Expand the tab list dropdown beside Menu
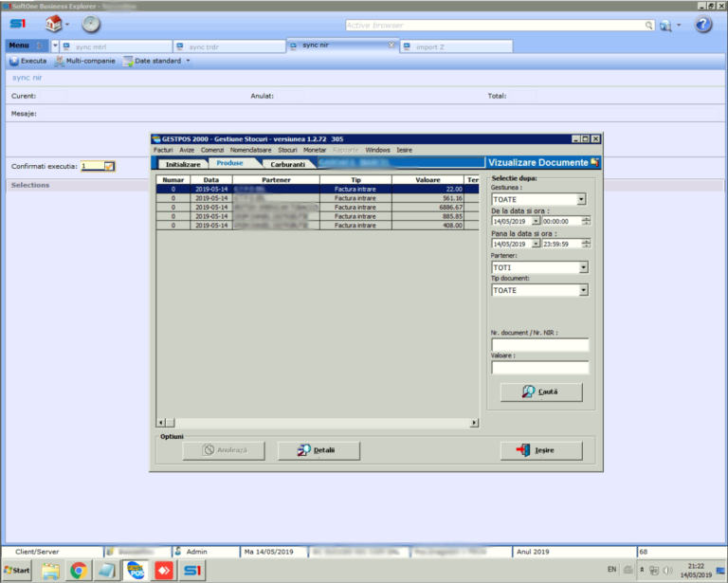The image size is (728, 583). pos(55,46)
